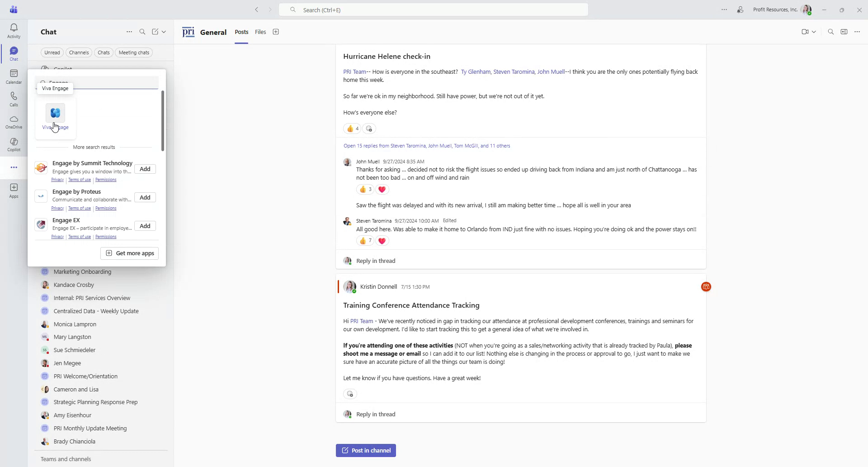The height and width of the screenshot is (467, 868).
Task: Open the Get more apps page
Action: pos(129,253)
